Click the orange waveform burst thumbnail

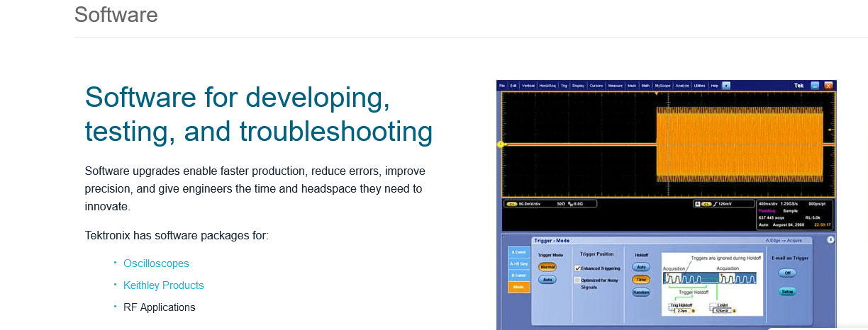(x=739, y=144)
